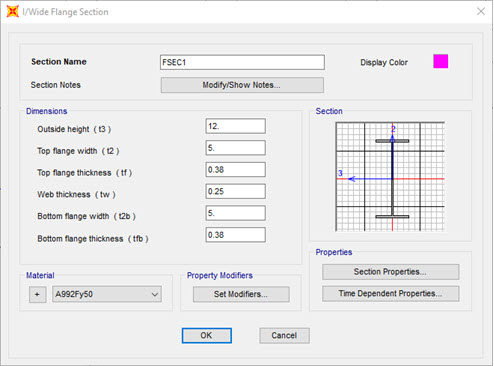The height and width of the screenshot is (366, 494).
Task: Click the Outside height (t3) field
Action: click(x=235, y=126)
